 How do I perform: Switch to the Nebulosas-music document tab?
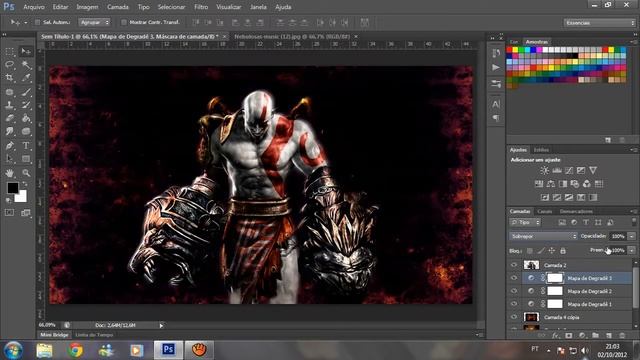(x=292, y=36)
